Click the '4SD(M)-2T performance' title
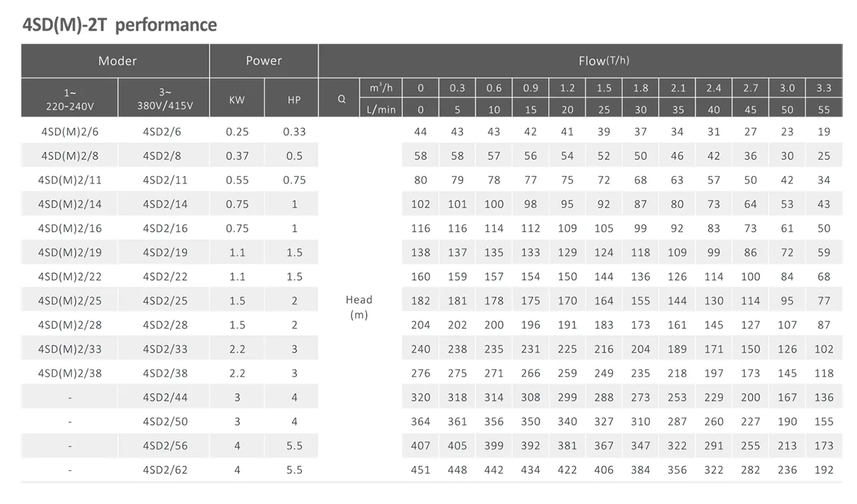The height and width of the screenshot is (504, 857). click(120, 25)
